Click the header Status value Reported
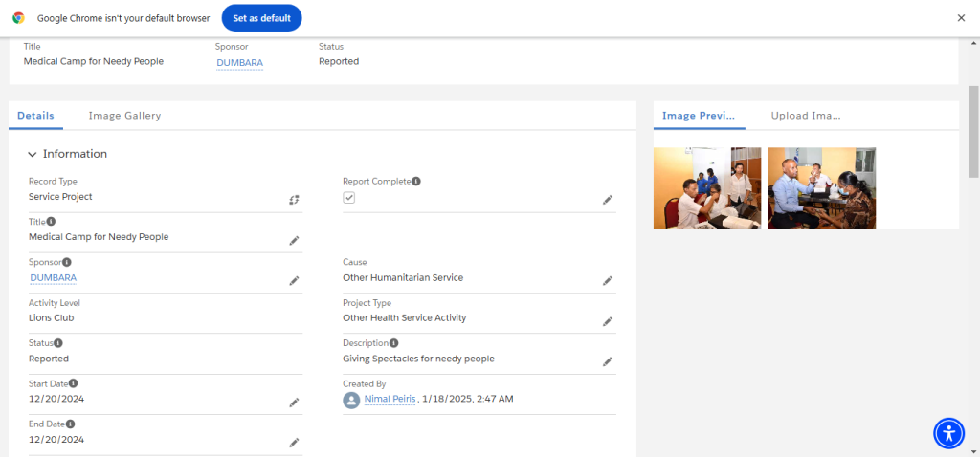980x457 pixels. pos(339,62)
